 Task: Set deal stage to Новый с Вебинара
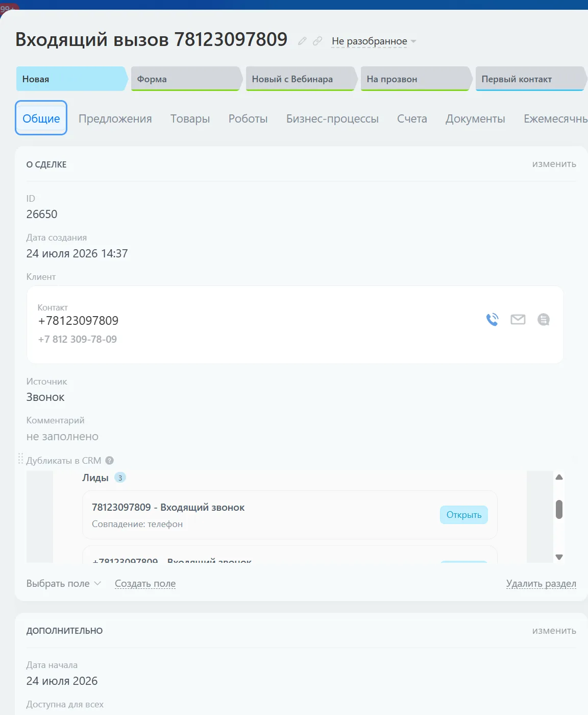coord(301,79)
